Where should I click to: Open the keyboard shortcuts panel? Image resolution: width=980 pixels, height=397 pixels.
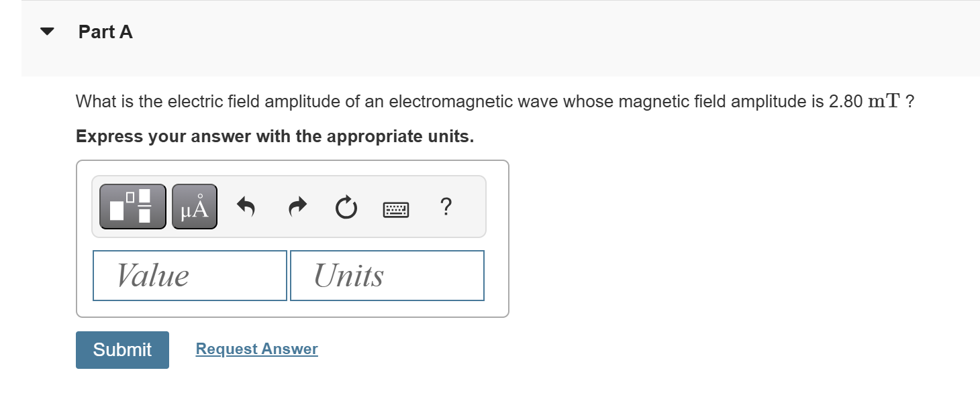tap(396, 209)
